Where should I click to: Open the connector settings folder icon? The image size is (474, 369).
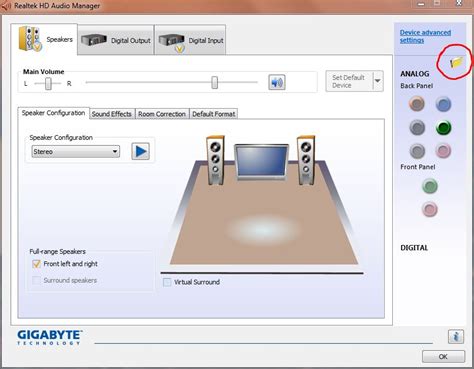click(456, 62)
